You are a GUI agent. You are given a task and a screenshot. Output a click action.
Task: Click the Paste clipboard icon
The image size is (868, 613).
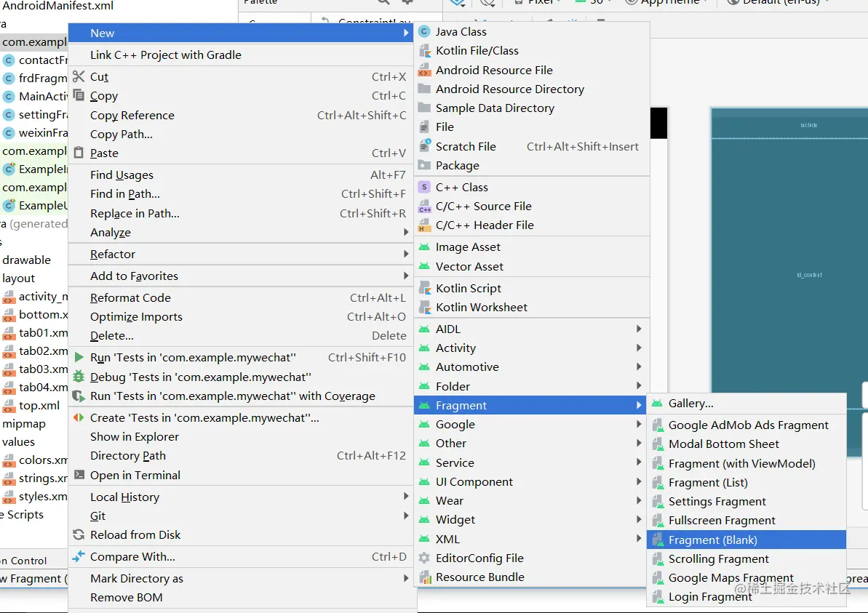point(79,153)
